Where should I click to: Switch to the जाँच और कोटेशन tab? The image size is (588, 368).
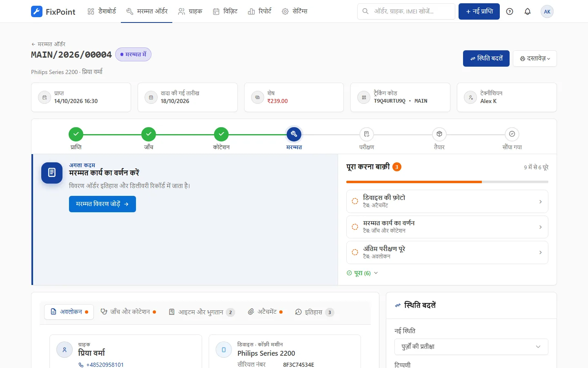[x=129, y=312]
